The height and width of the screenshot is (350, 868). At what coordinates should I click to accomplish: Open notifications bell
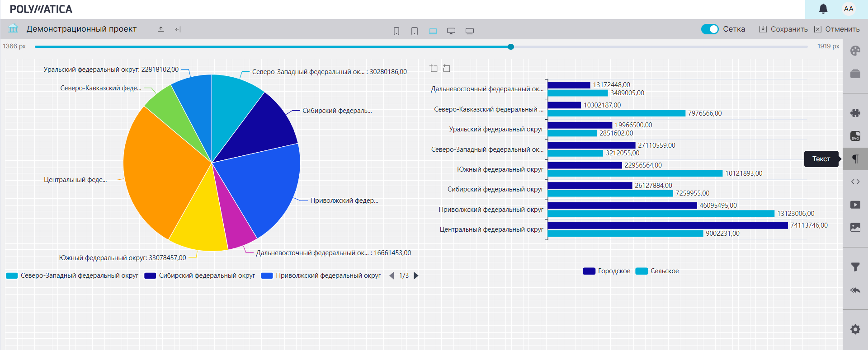(x=823, y=9)
